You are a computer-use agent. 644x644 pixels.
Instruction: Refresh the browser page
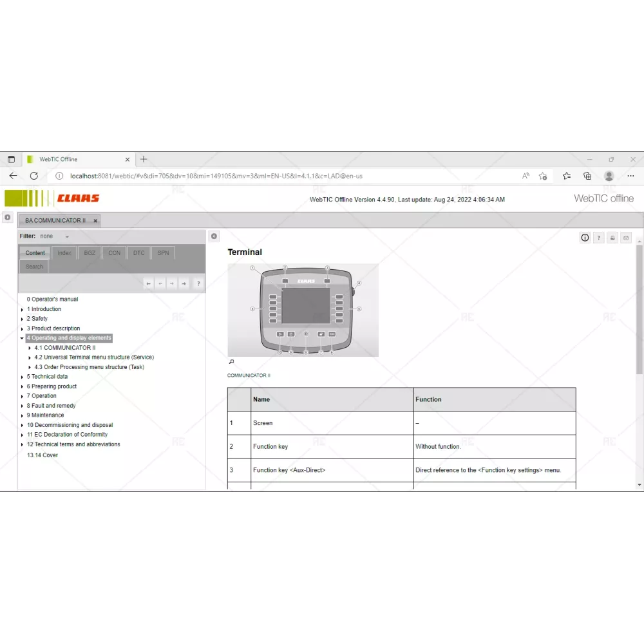[x=33, y=176]
